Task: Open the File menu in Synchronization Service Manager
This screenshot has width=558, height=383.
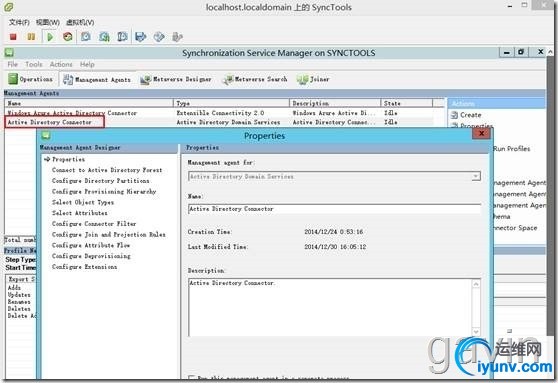Action: tap(12, 64)
